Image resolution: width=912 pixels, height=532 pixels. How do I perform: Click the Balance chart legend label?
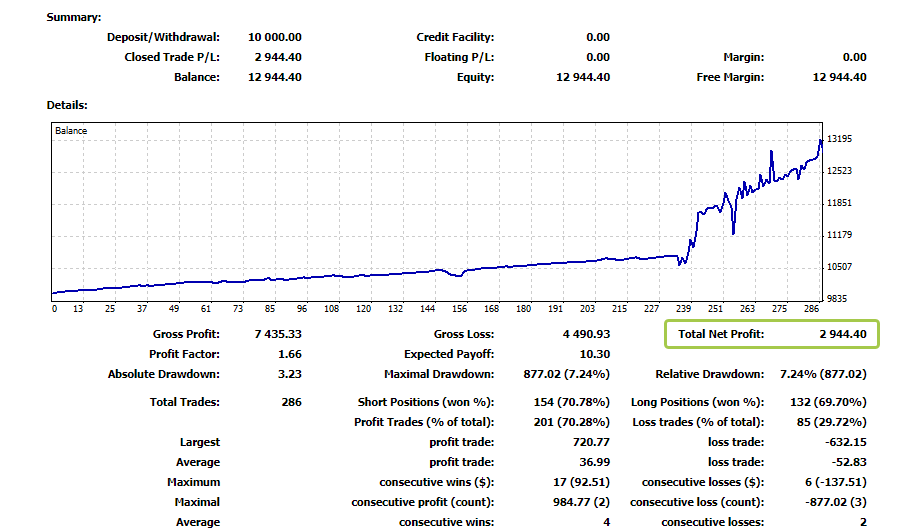click(x=71, y=131)
